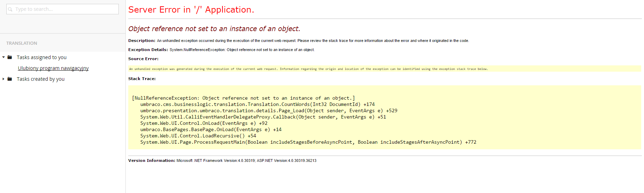This screenshot has width=644, height=193.
Task: Click the TRANSLATION section header
Action: click(22, 43)
